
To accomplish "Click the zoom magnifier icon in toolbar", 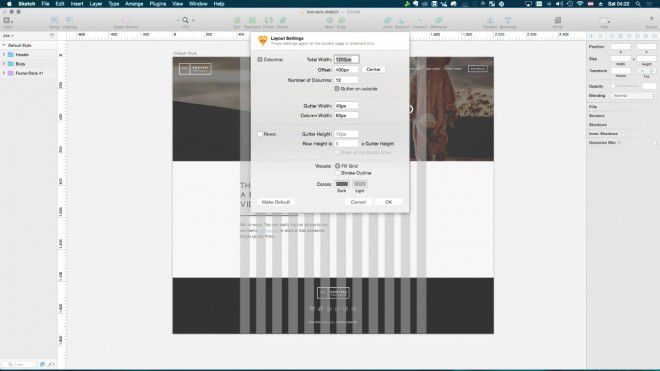I will click(x=185, y=20).
